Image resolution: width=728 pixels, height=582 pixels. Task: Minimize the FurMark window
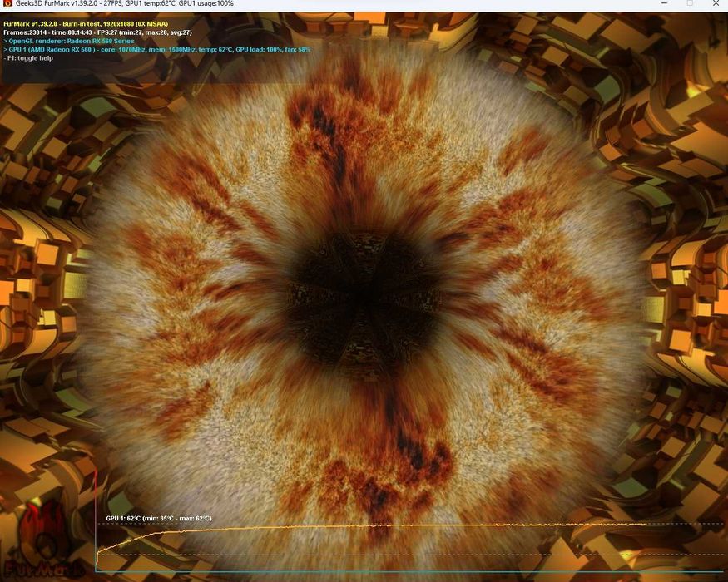pyautogui.click(x=665, y=3)
